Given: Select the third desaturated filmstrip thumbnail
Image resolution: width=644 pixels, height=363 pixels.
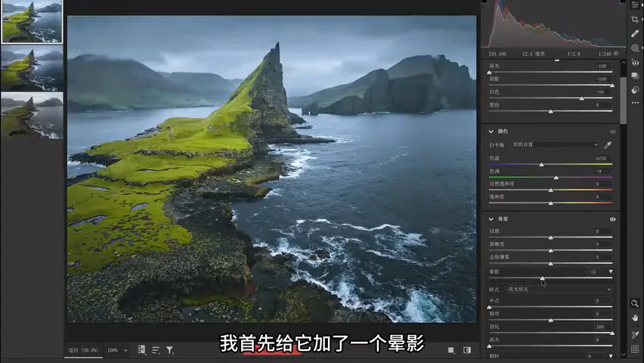Looking at the screenshot, I should (32, 116).
